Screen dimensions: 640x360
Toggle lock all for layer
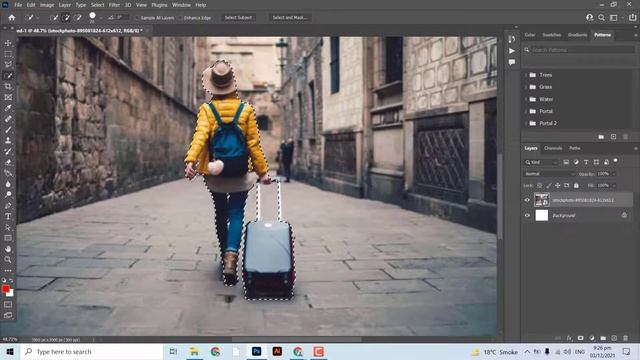coord(576,185)
